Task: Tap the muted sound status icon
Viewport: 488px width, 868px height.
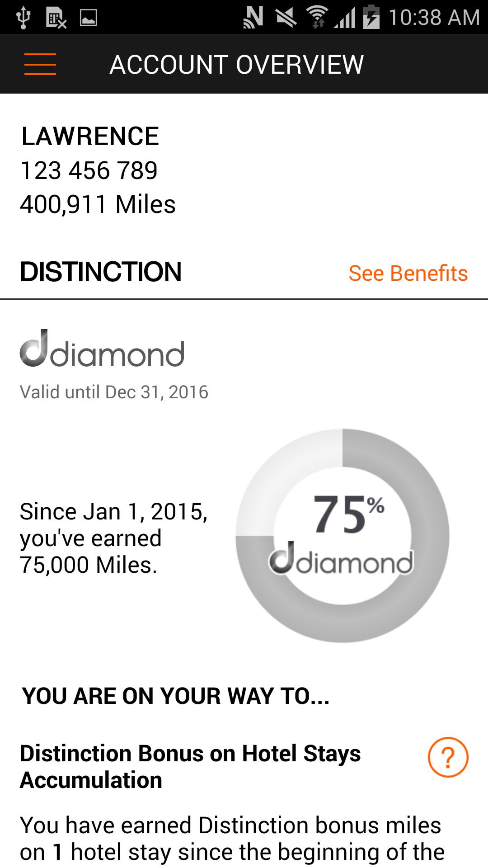Action: [x=285, y=18]
